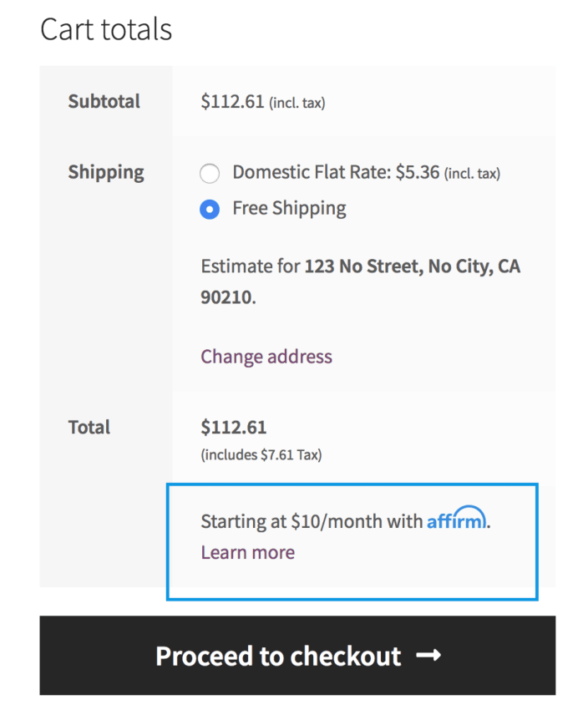This screenshot has width=588, height=715.
Task: Click the includes $7.61 Tax note
Action: tap(261, 455)
